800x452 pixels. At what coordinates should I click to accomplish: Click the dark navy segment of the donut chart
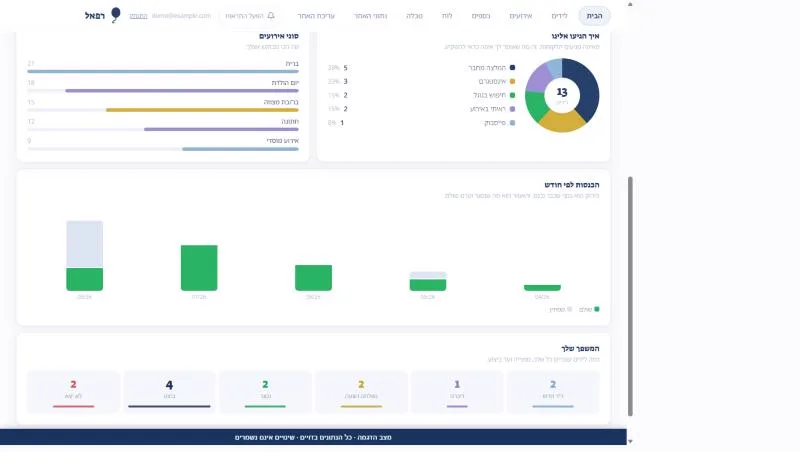pyautogui.click(x=587, y=89)
